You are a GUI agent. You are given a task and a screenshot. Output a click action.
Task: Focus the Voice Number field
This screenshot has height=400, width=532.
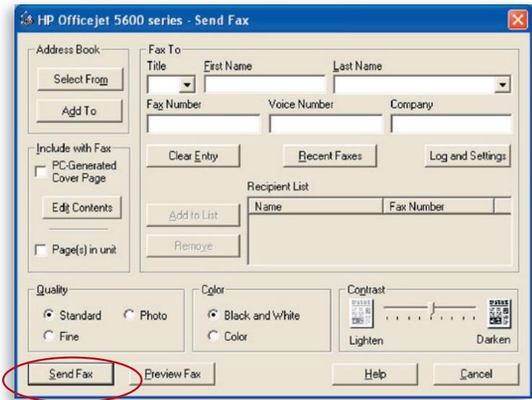pos(326,124)
